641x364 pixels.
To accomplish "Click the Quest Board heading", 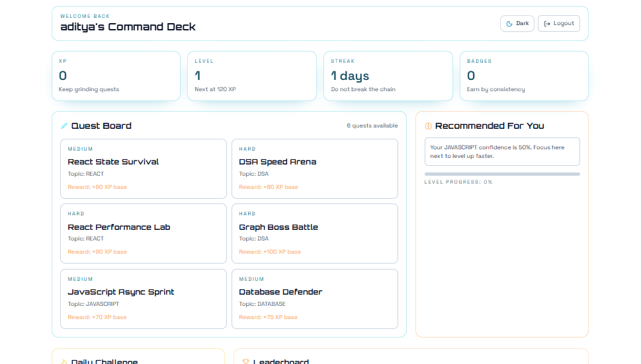I will (x=101, y=126).
